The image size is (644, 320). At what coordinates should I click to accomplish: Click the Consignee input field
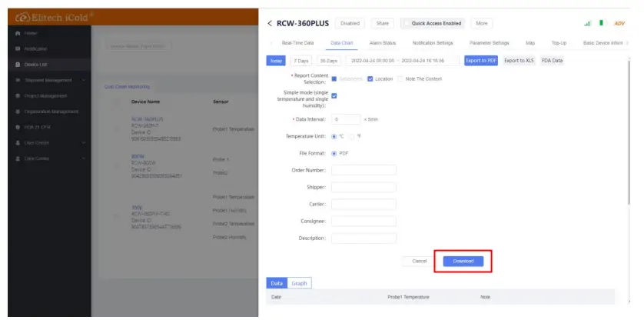(x=363, y=222)
